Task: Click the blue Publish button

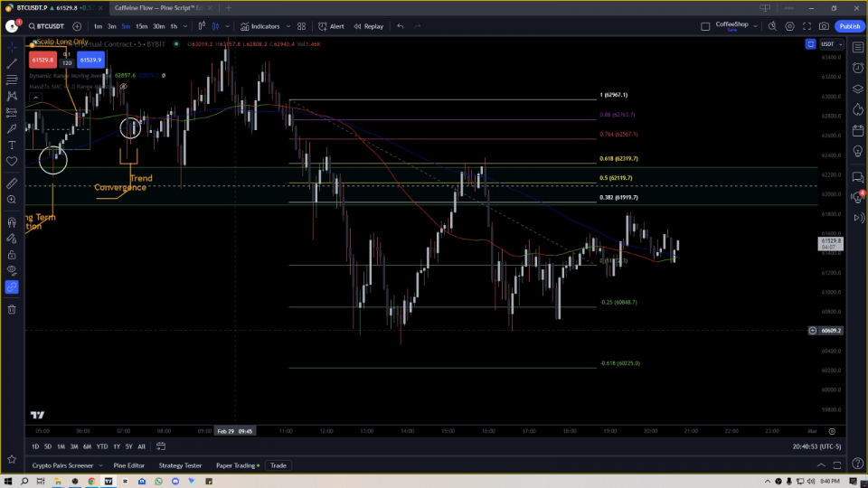Action: coord(849,26)
